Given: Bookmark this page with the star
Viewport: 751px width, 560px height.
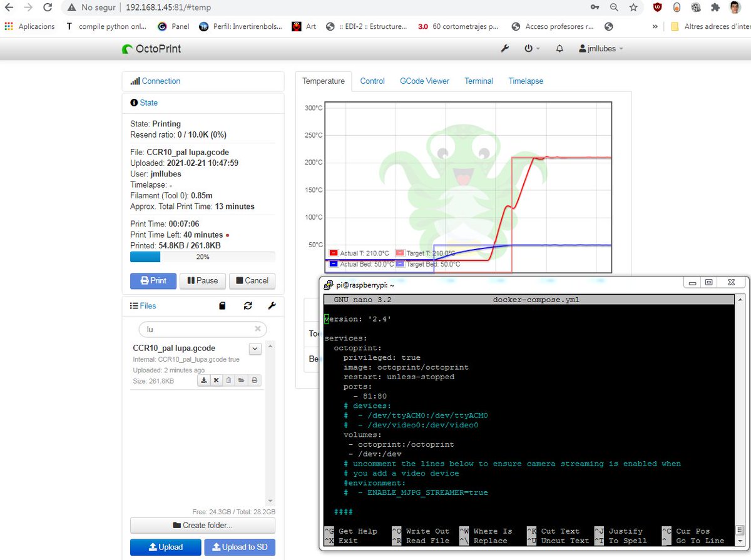Looking at the screenshot, I should (x=633, y=8).
